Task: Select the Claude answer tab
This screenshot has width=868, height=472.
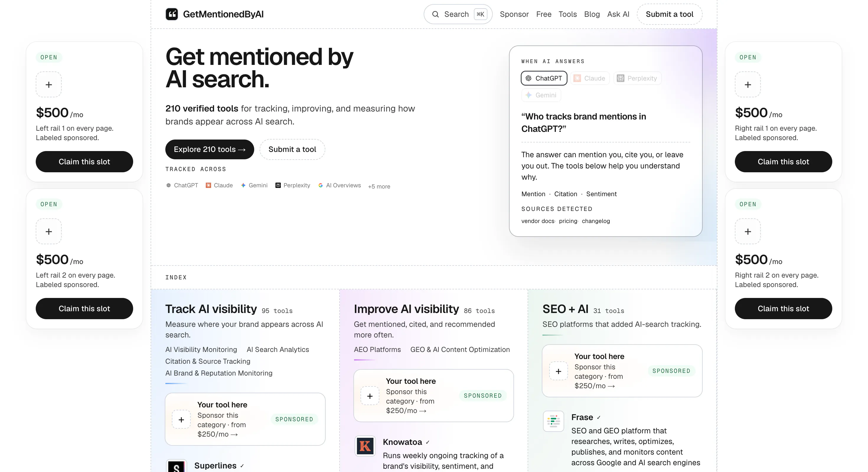Action: (x=590, y=78)
